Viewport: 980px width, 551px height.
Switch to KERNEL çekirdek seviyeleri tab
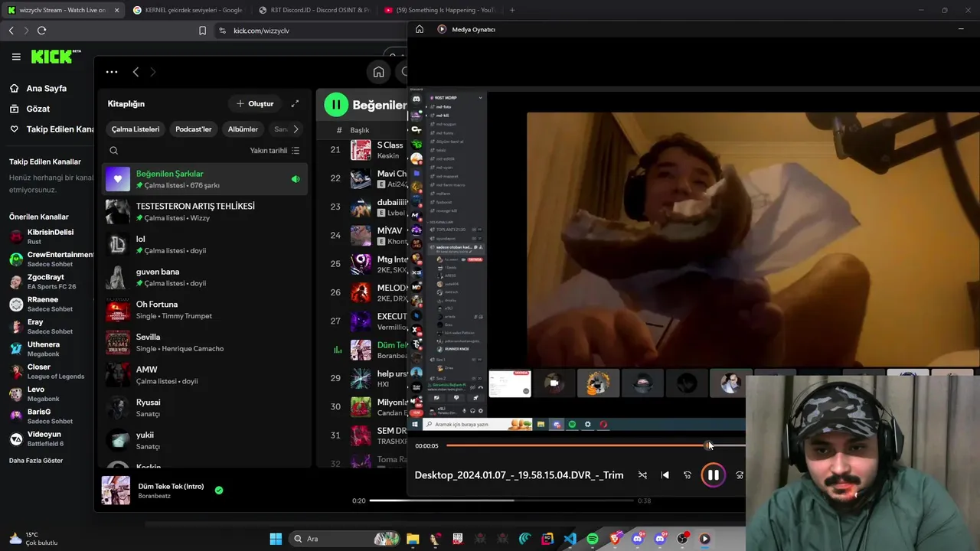click(188, 10)
